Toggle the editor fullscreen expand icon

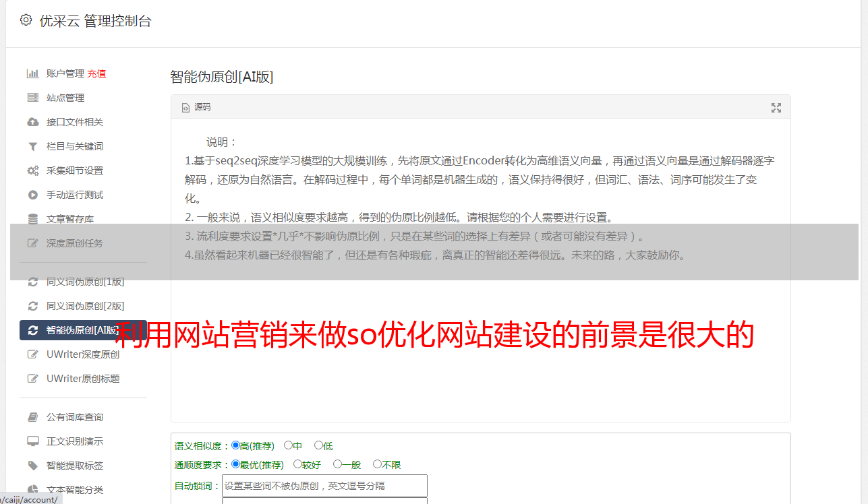pos(776,108)
